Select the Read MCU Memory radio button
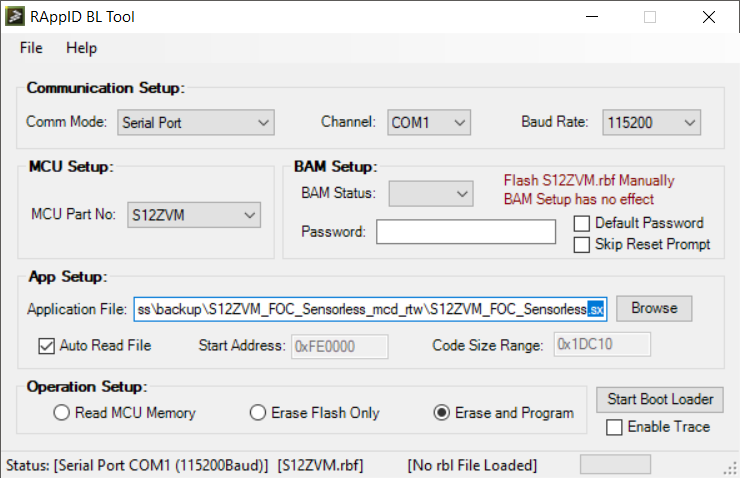 [x=62, y=413]
